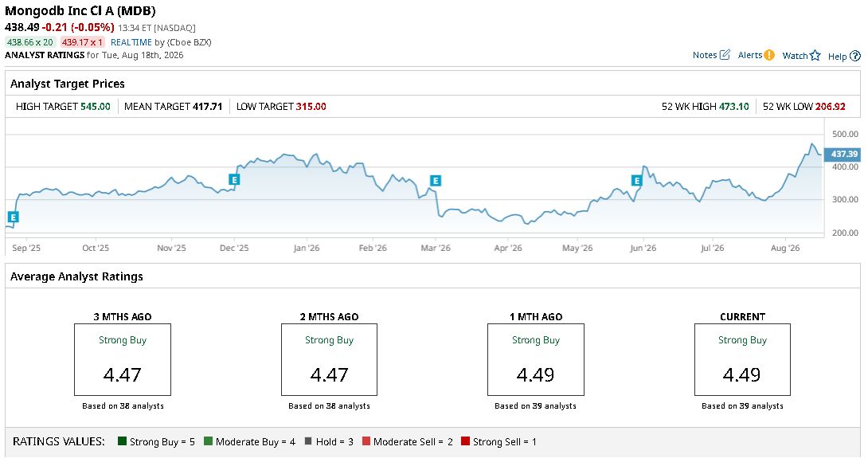The height and width of the screenshot is (466, 868).
Task: Click the Average Analyst Ratings heading
Action: tap(76, 276)
